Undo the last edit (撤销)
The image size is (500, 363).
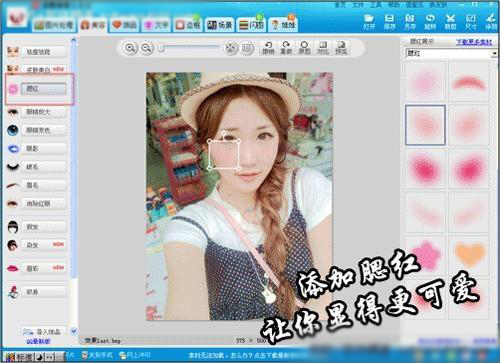point(268,48)
